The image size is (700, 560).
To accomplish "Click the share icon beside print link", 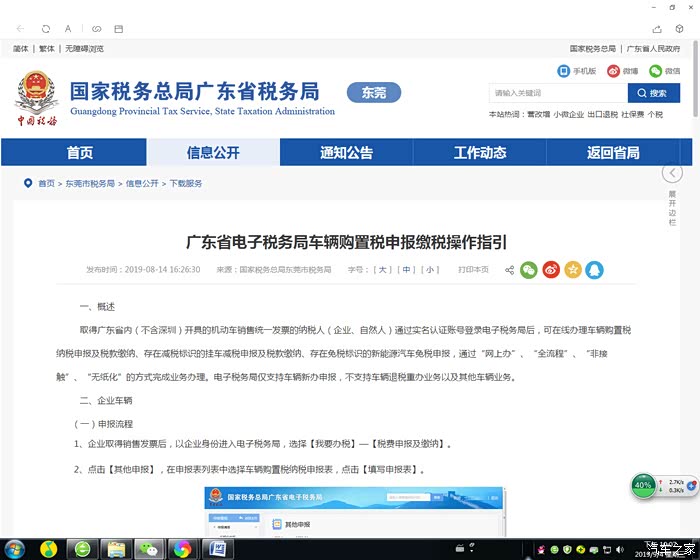I will pyautogui.click(x=509, y=270).
